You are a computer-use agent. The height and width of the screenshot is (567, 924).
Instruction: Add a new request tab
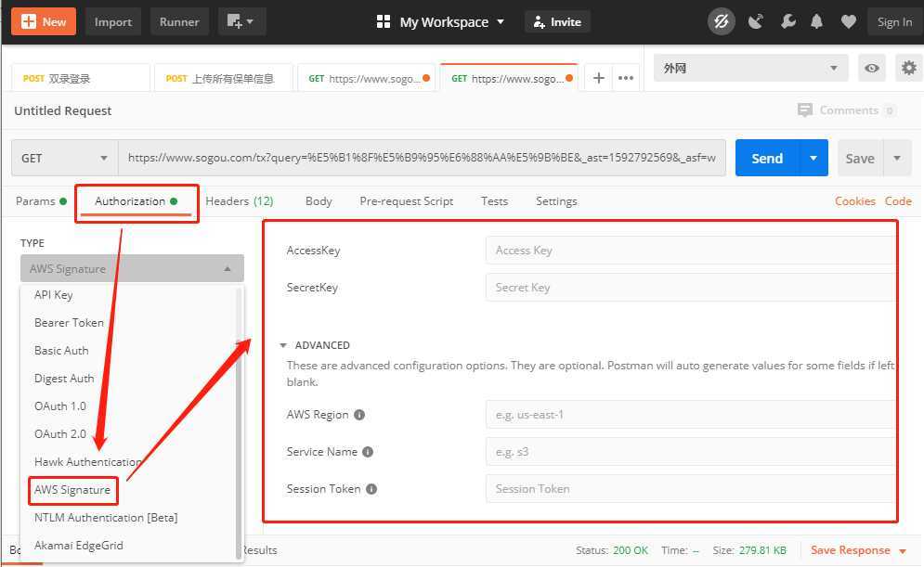[x=599, y=78]
